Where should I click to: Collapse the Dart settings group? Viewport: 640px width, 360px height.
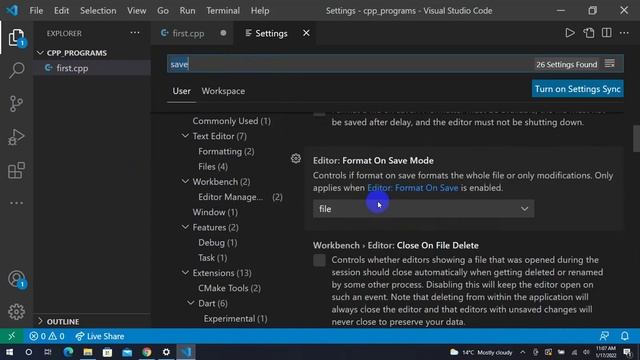(191, 303)
